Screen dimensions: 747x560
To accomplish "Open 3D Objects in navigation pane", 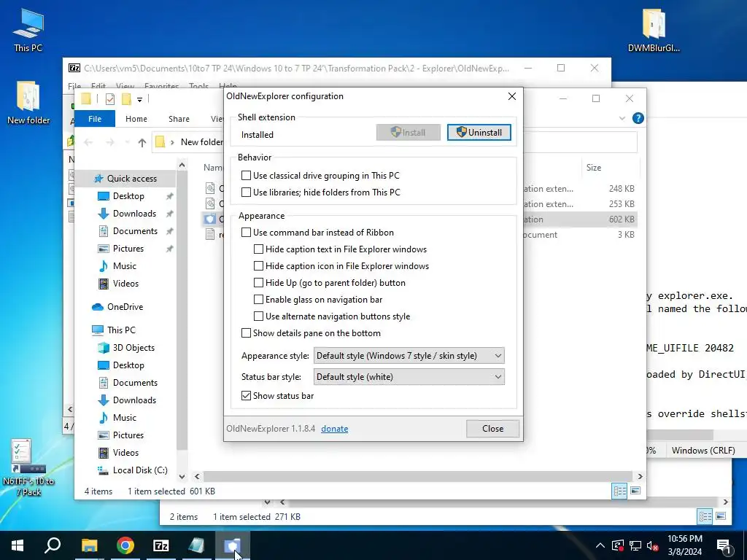I will 133,348.
